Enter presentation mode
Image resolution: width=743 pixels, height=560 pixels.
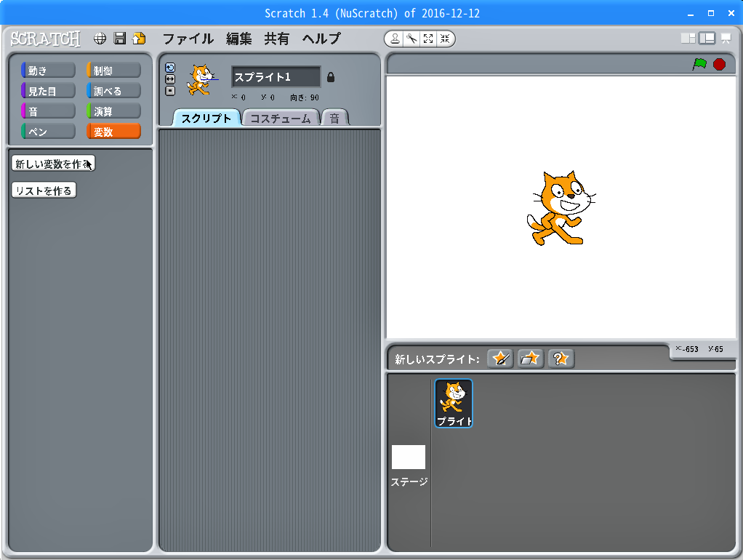[x=726, y=39]
